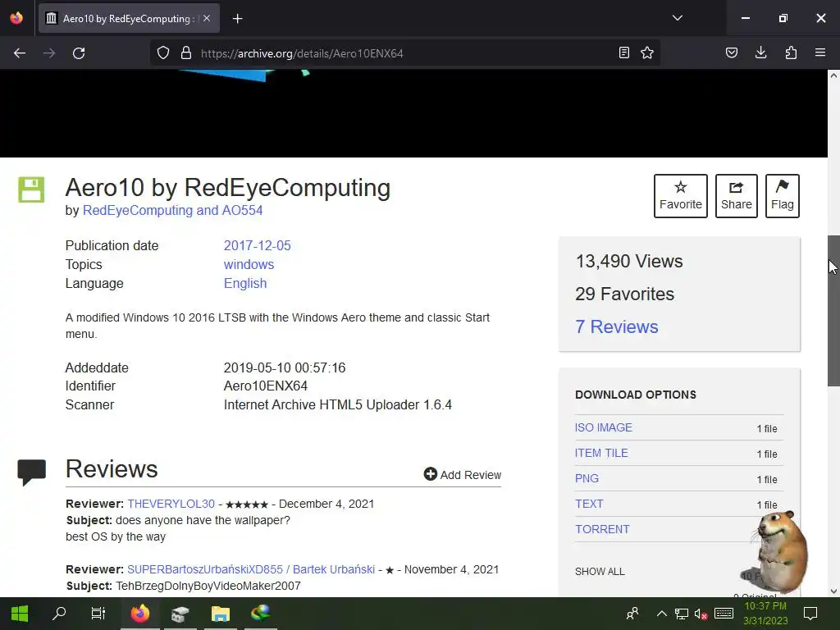Flag this archive item
The width and height of the screenshot is (840, 630).
(782, 196)
